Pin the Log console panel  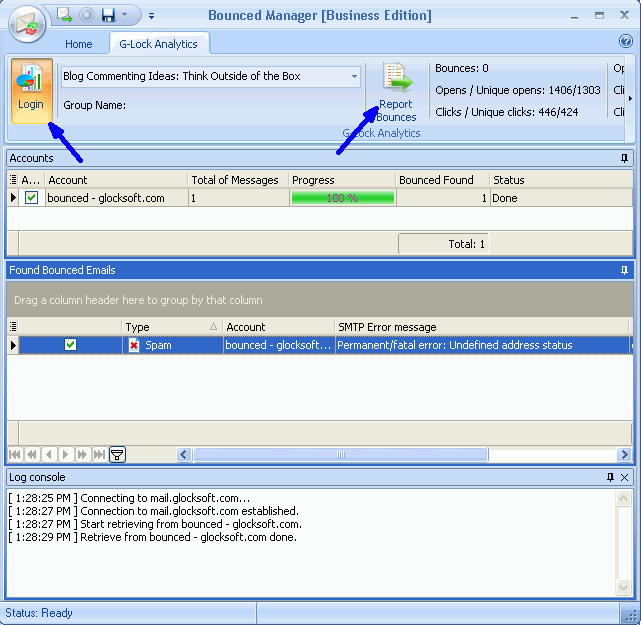pyautogui.click(x=610, y=477)
